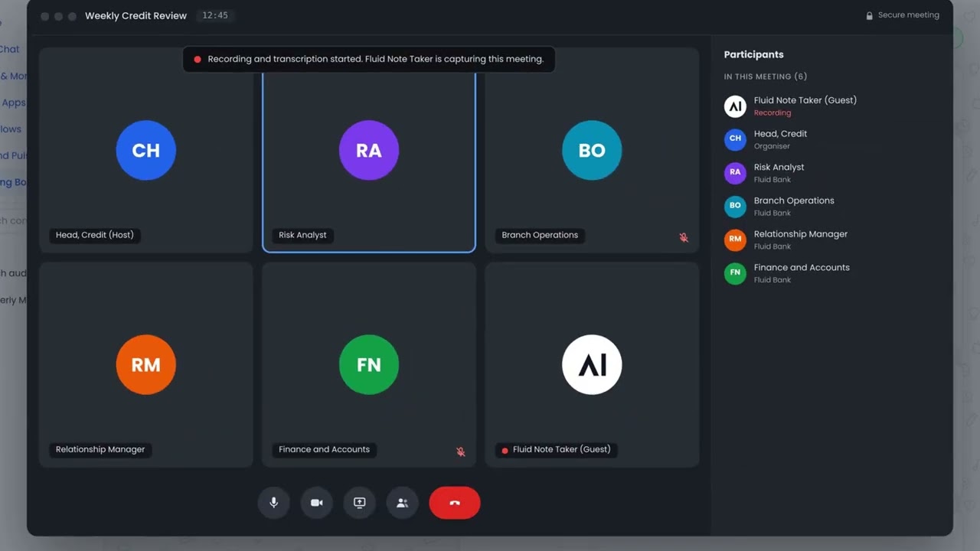The image size is (980, 551).
Task: Click the "Branch Operations" label on the video tile
Action: (540, 235)
